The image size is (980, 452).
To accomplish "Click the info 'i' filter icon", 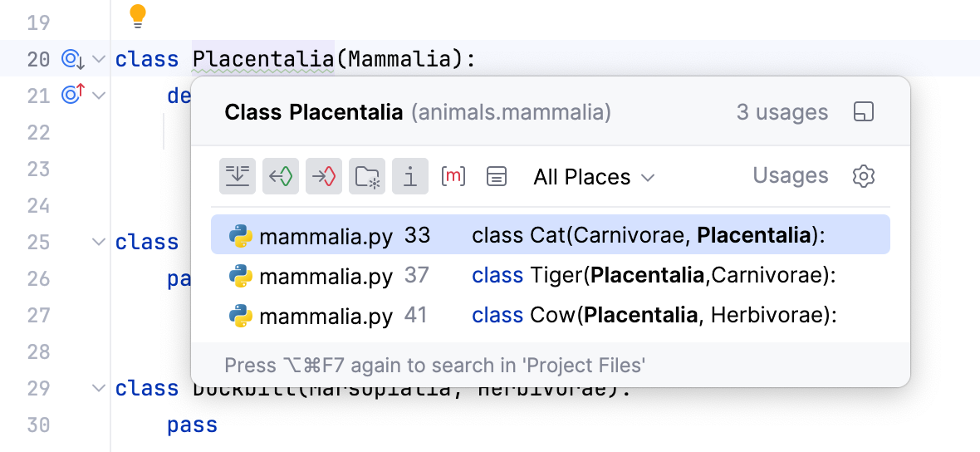I will pos(410,176).
